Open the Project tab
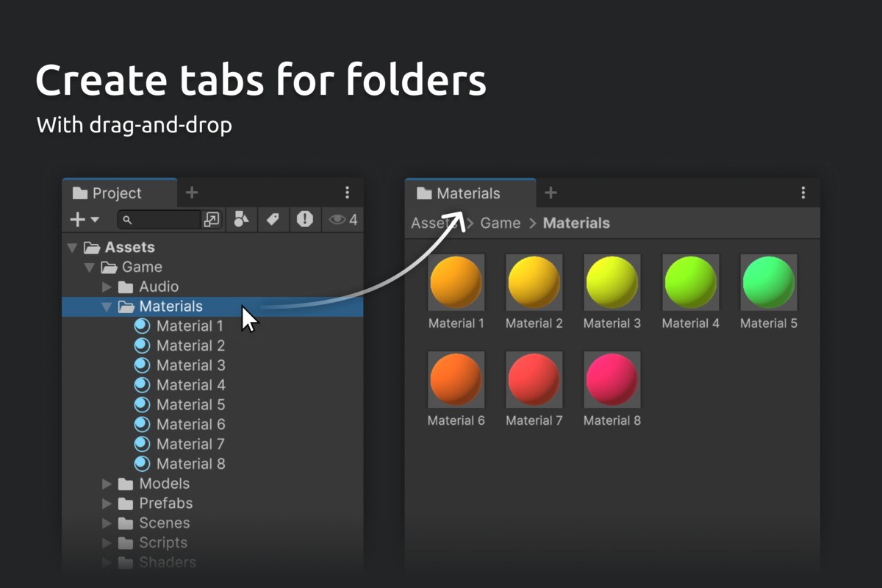The height and width of the screenshot is (588, 882). [119, 193]
